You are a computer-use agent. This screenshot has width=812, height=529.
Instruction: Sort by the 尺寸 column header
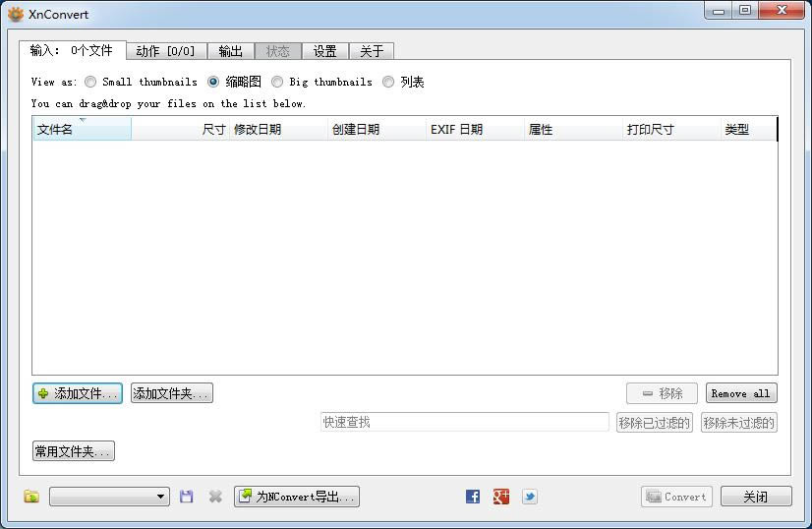180,129
